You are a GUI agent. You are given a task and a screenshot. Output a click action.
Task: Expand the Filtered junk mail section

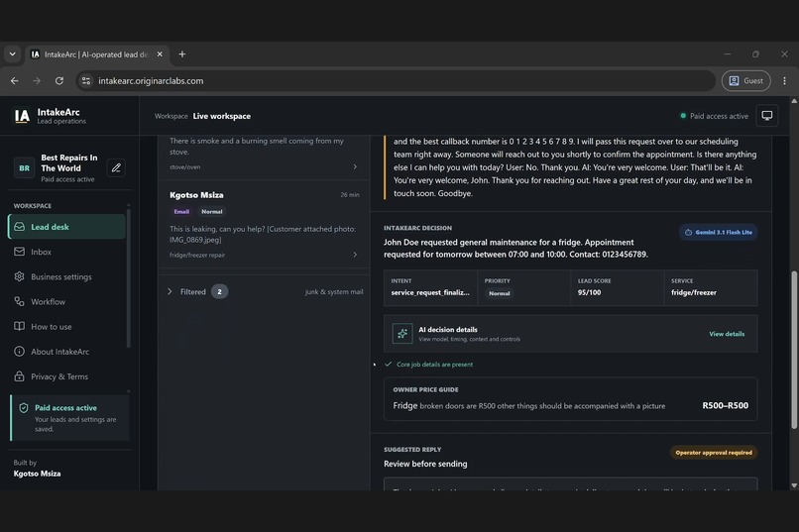tap(170, 291)
